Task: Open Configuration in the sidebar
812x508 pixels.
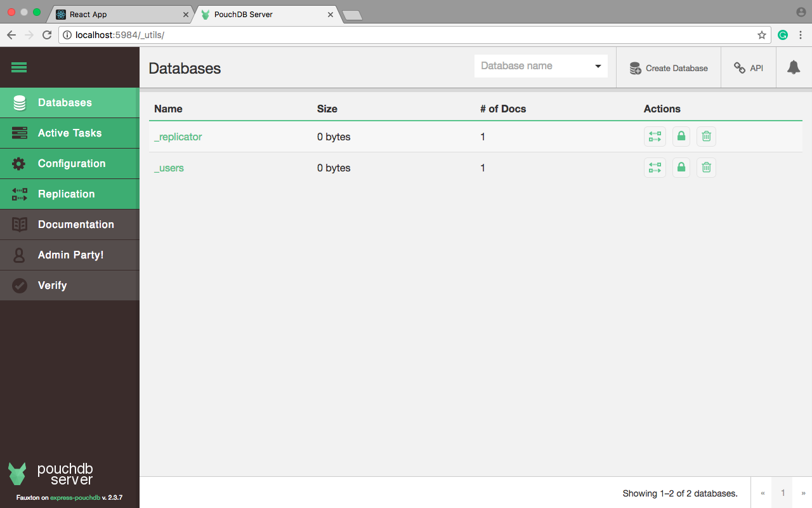Action: (x=70, y=164)
